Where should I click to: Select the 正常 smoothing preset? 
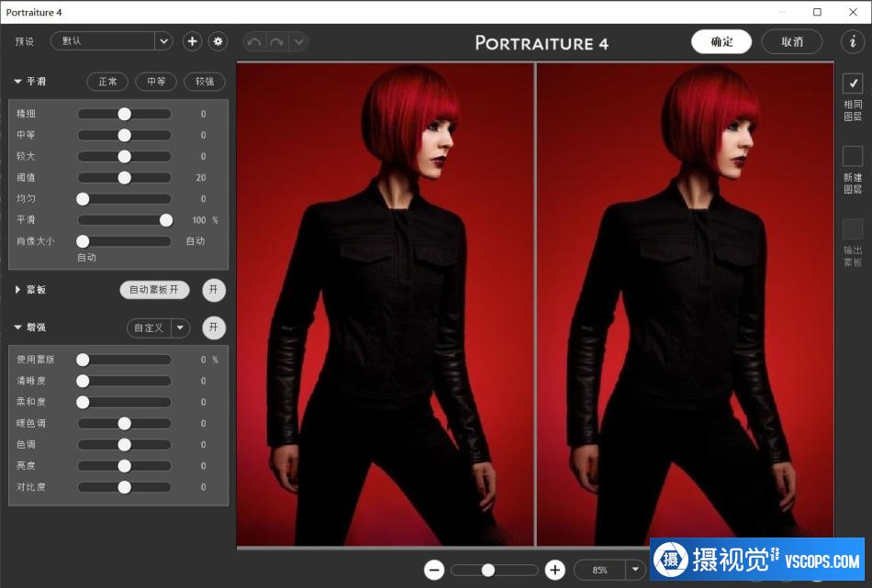click(107, 82)
